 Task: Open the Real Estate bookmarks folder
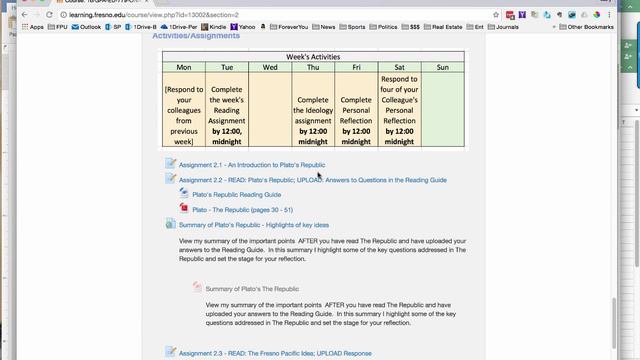[x=443, y=27]
